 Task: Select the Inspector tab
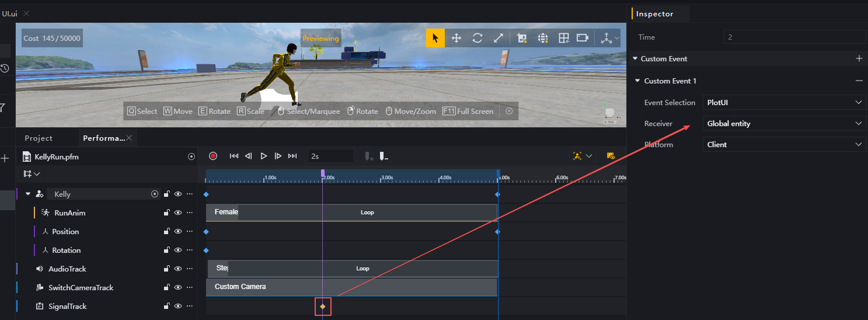654,14
